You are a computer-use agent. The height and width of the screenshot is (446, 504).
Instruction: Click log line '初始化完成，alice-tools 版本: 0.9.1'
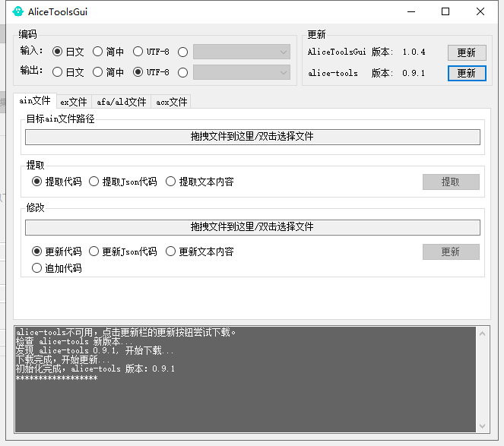pos(95,369)
